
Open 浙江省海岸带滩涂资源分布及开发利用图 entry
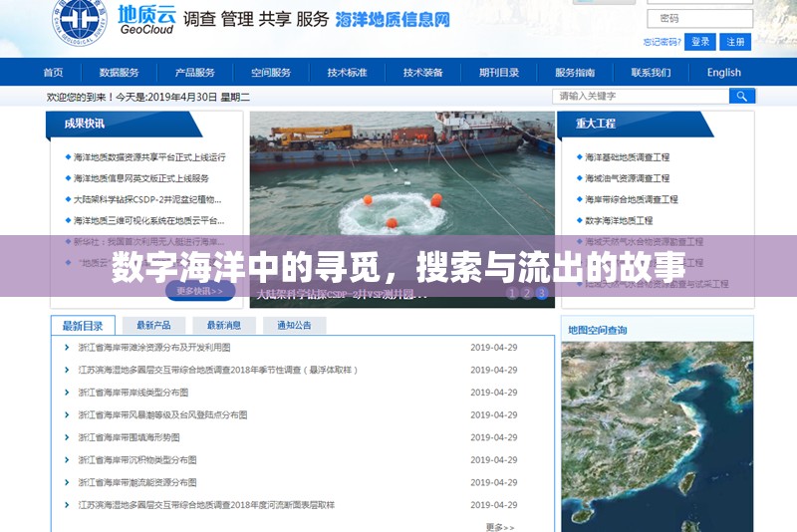154,348
